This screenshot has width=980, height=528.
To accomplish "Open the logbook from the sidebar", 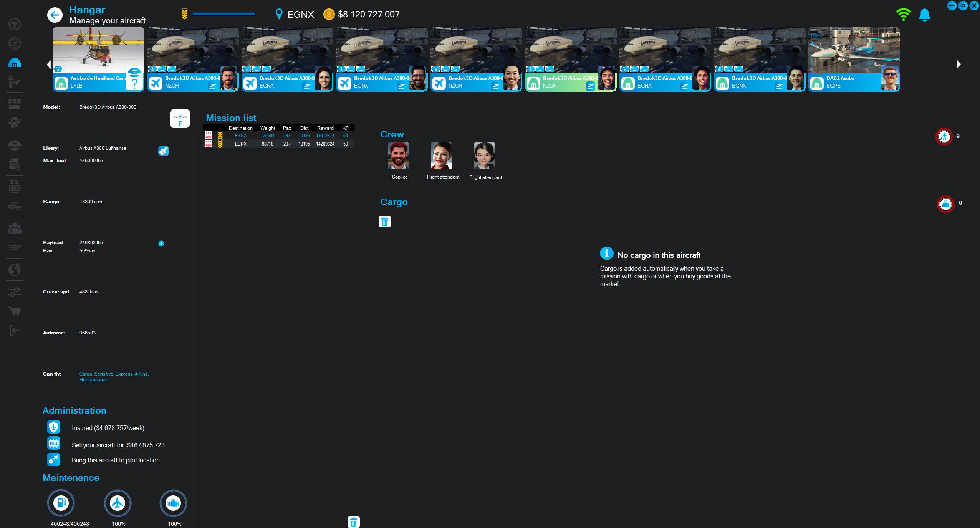I will coord(15,187).
